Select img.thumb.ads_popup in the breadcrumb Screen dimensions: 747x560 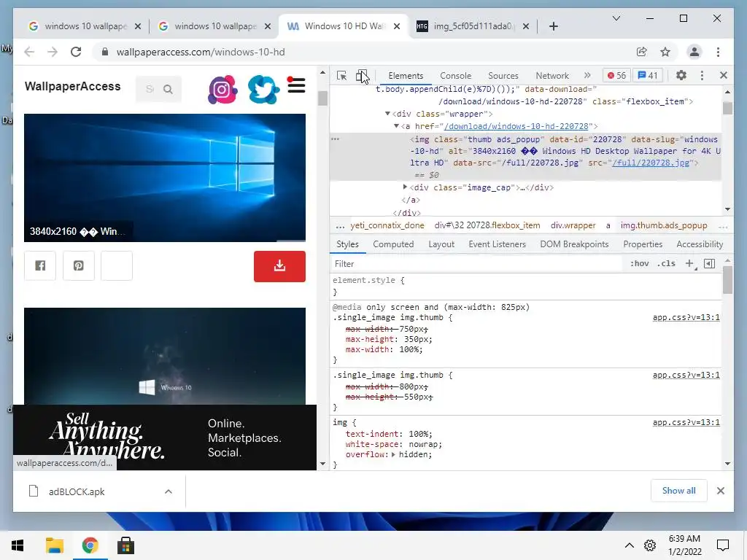tap(664, 226)
